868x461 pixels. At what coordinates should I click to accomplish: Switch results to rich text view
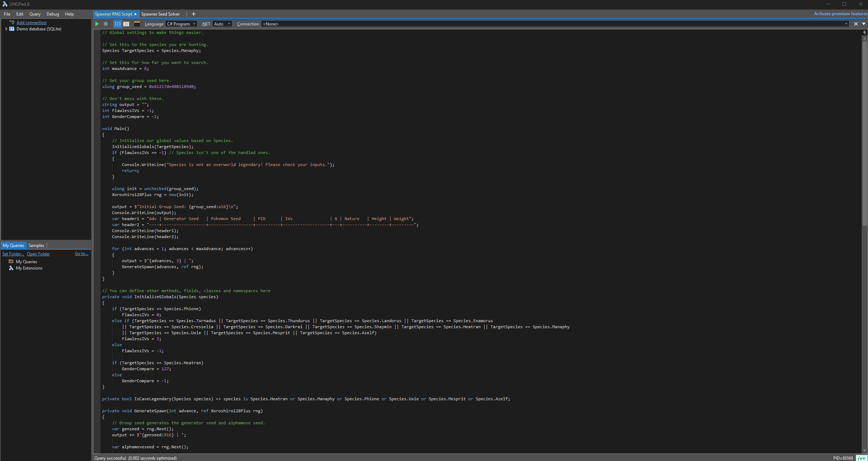(117, 24)
